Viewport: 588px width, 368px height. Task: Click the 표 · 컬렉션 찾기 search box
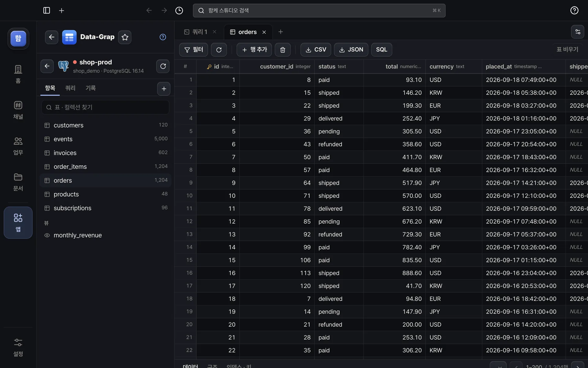click(x=105, y=107)
